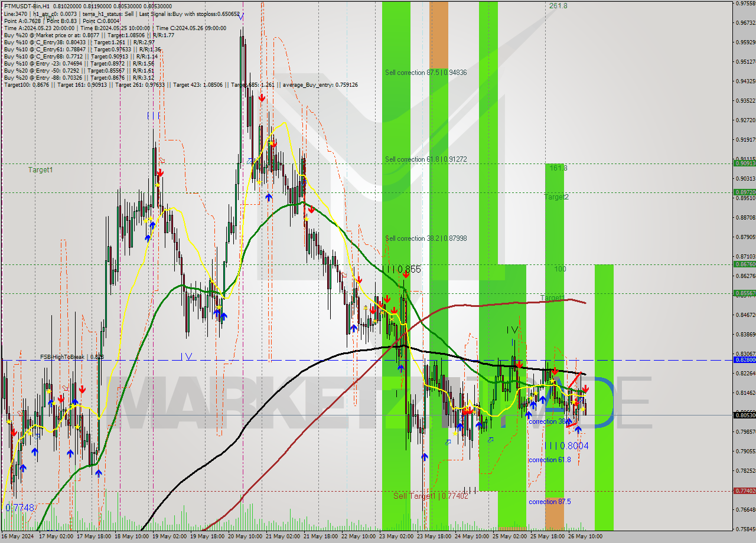Click the '161.8' Fibonacci level label

pos(558,168)
